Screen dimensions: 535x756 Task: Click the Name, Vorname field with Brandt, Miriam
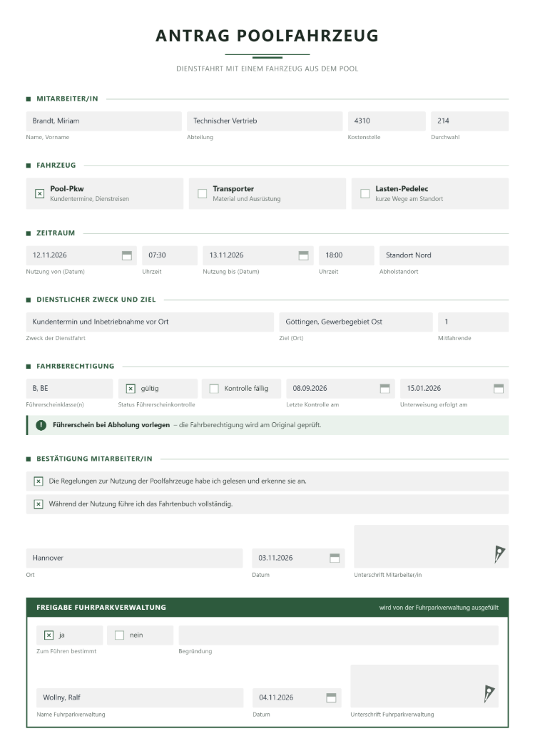[x=103, y=121]
